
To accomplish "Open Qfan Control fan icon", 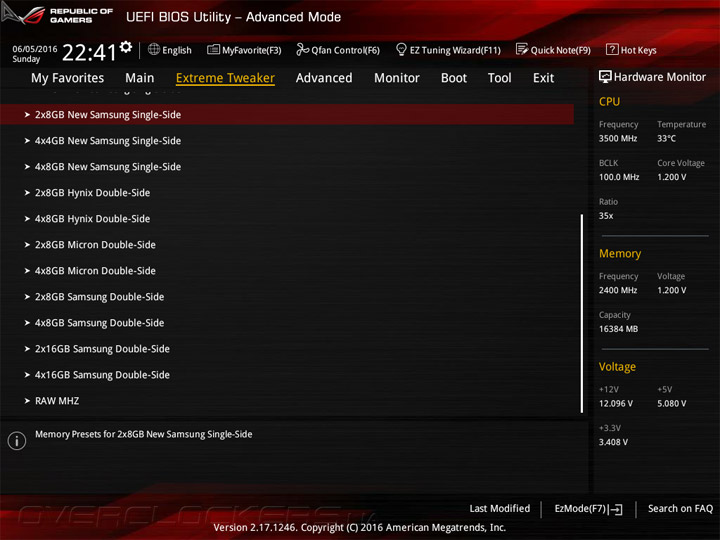I will [302, 49].
